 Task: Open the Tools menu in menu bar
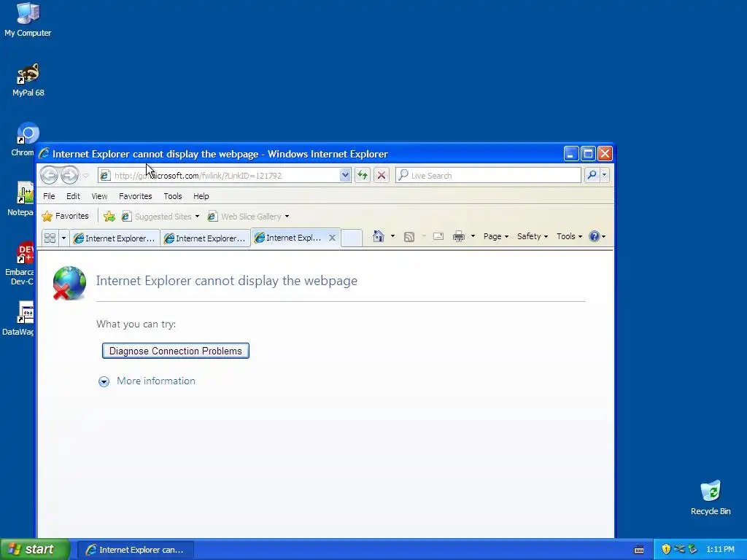tap(172, 196)
